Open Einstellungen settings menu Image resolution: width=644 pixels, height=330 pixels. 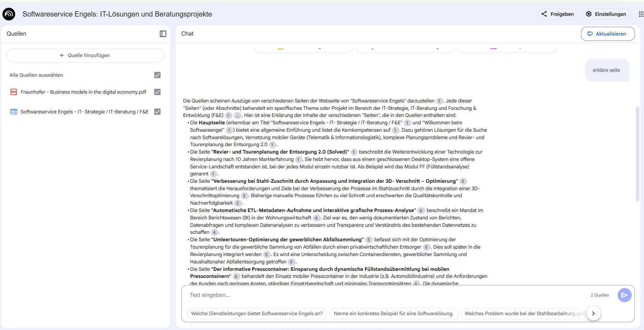606,14
